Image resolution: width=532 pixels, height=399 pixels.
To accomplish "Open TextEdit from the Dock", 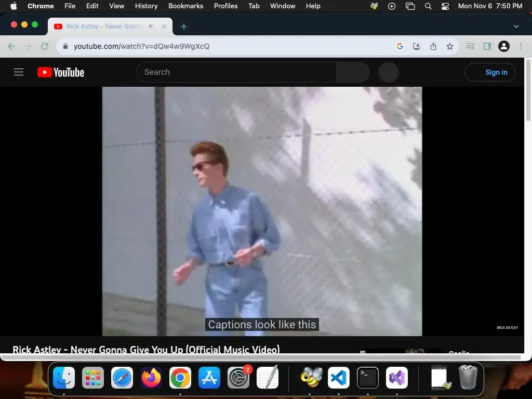I will click(268, 378).
